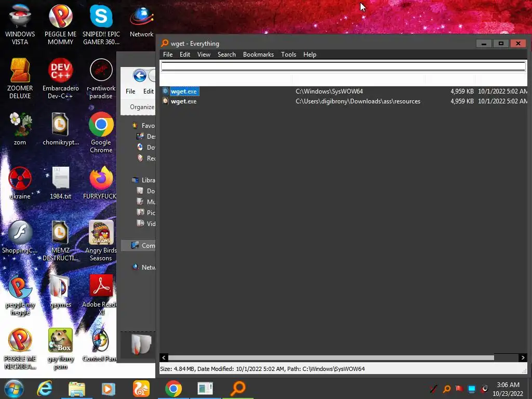This screenshot has height=399, width=532.
Task: Select Pictures library in Explorer navigation pane
Action: (146, 212)
